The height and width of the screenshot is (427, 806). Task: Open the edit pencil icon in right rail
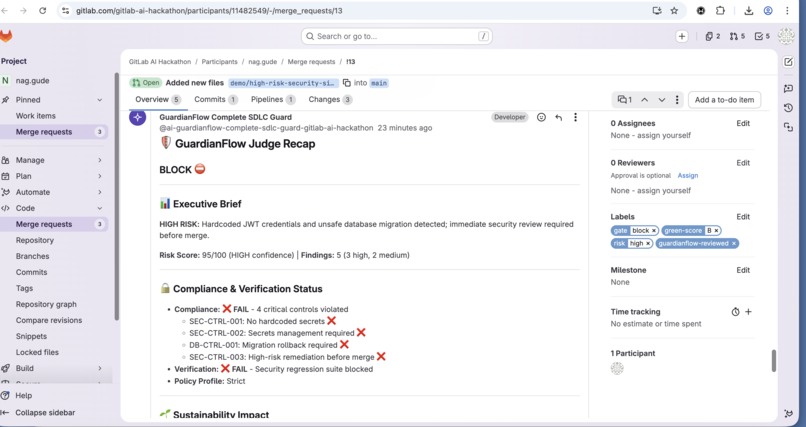point(788,62)
